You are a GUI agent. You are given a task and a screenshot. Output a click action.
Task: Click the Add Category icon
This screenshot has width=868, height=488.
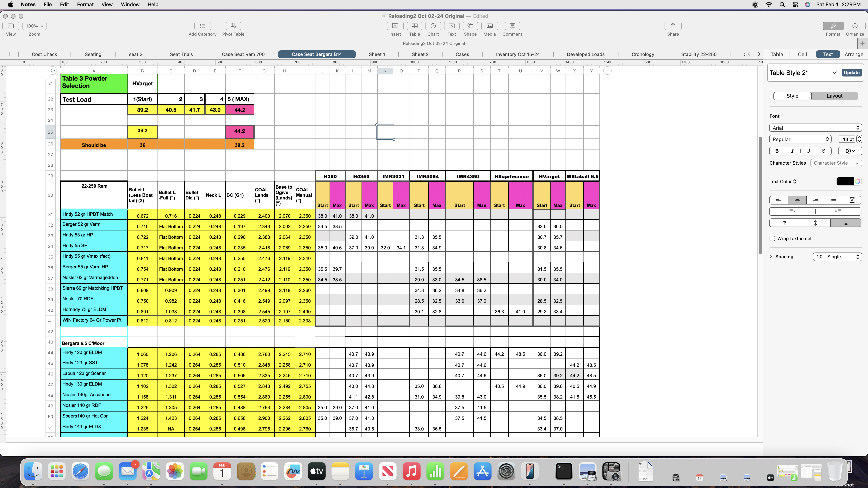click(202, 26)
